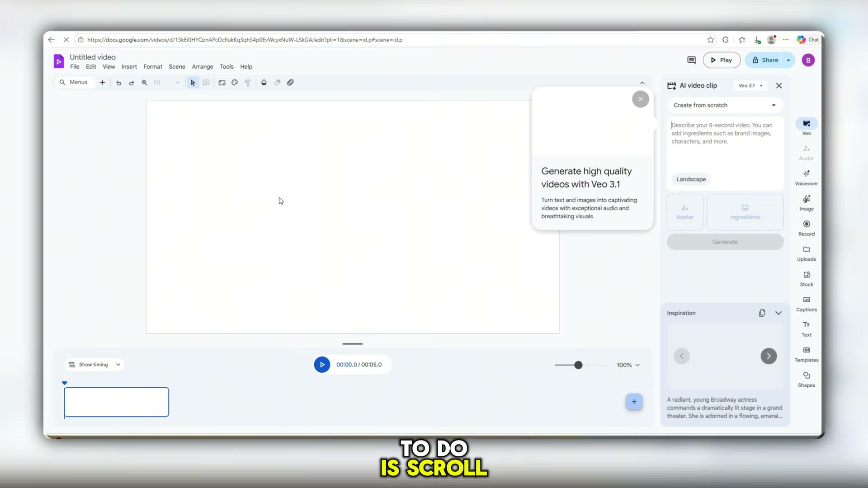
Task: Open the Captions sidebar tool
Action: click(807, 304)
